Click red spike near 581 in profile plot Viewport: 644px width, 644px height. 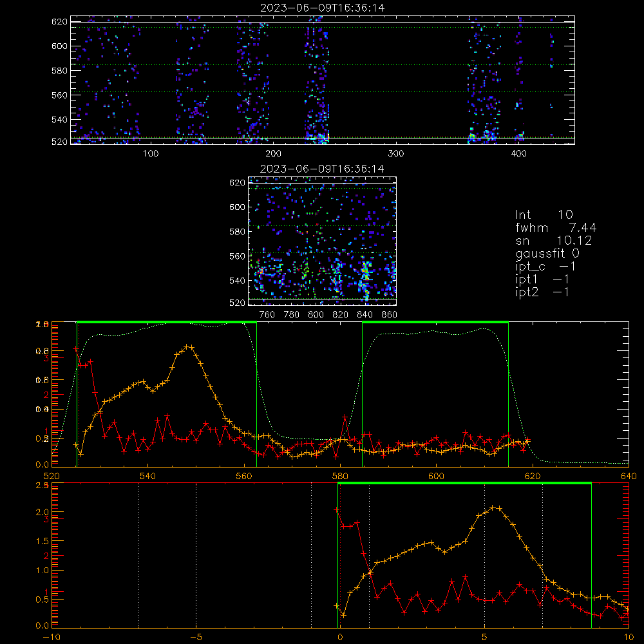pyautogui.click(x=345, y=417)
